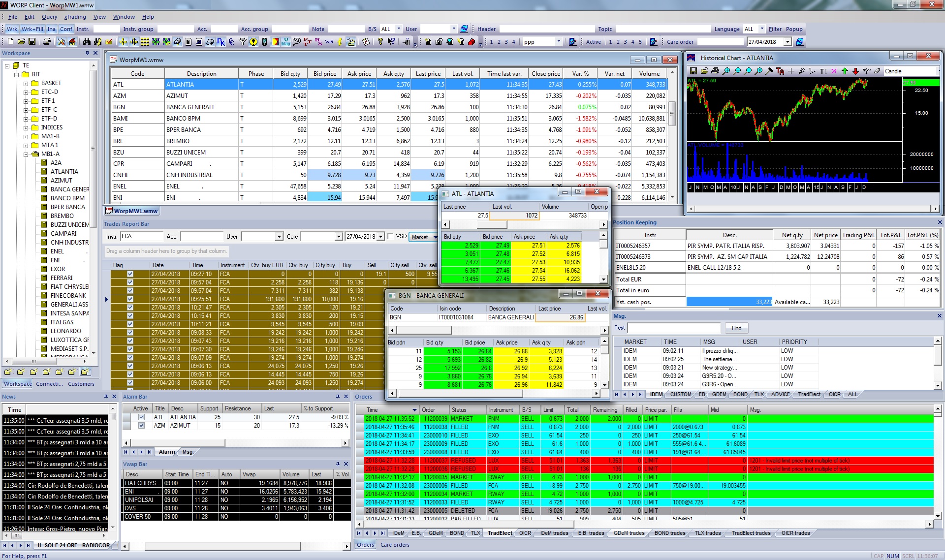Screen dimensions: 945x560
Task: Pin the Workspace panel with pushpin icon
Action: coord(87,53)
